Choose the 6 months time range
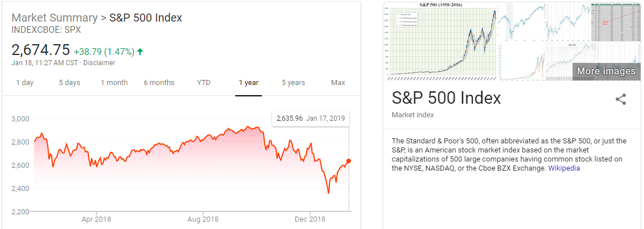The image size is (644, 229). click(x=159, y=83)
